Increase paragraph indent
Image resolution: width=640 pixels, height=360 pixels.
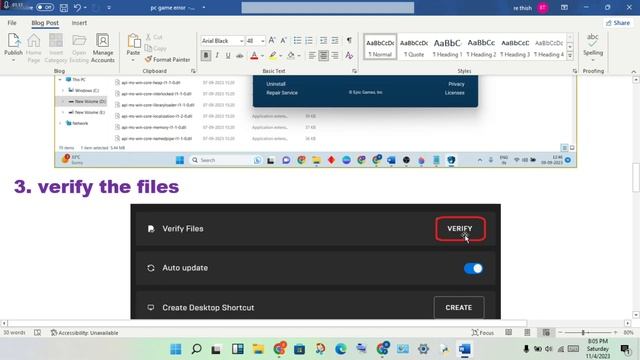click(335, 40)
